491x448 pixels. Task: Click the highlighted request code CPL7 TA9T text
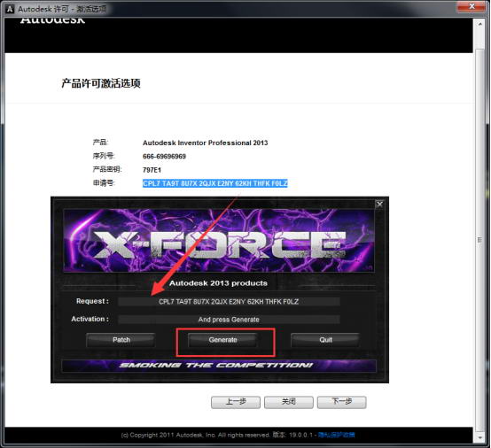(214, 183)
